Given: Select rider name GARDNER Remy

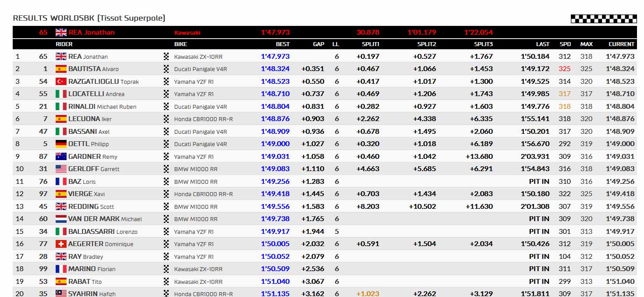Looking at the screenshot, I should (93, 157).
